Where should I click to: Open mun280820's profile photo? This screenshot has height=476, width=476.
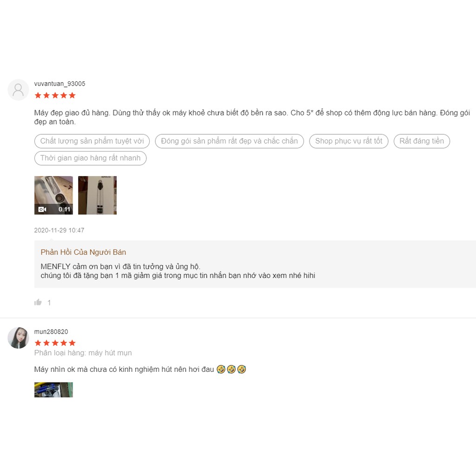tap(18, 337)
